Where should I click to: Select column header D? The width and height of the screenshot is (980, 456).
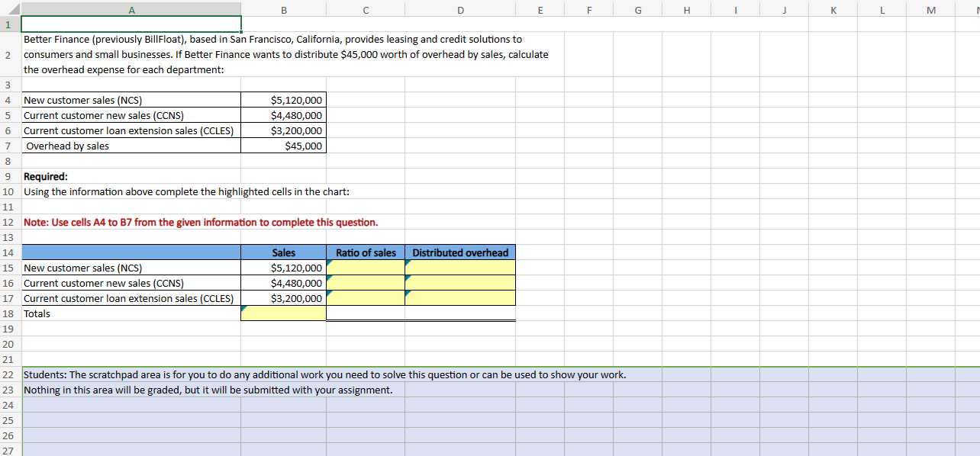pos(460,9)
